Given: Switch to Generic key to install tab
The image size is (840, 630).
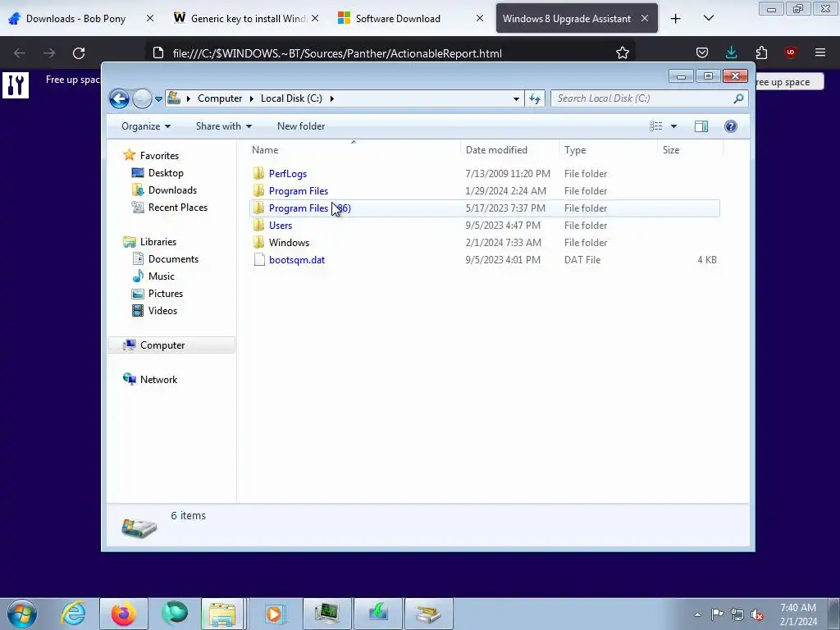Looking at the screenshot, I should point(248,19).
